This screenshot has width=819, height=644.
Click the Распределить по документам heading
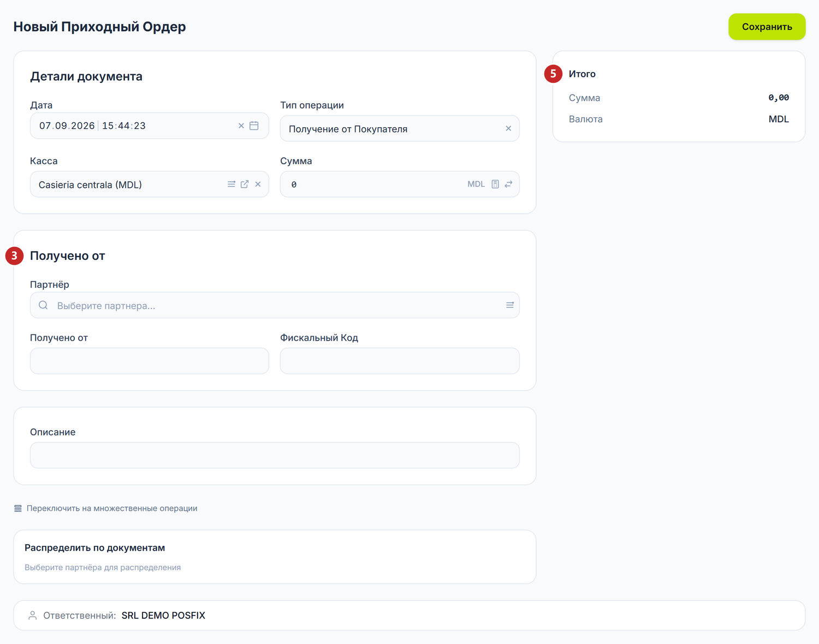(x=95, y=547)
